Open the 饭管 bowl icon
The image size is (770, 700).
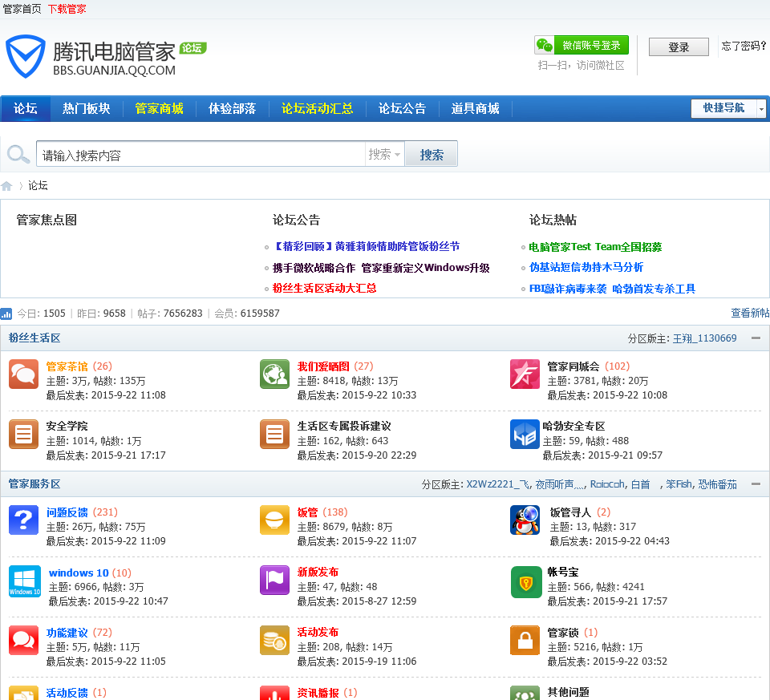click(274, 520)
